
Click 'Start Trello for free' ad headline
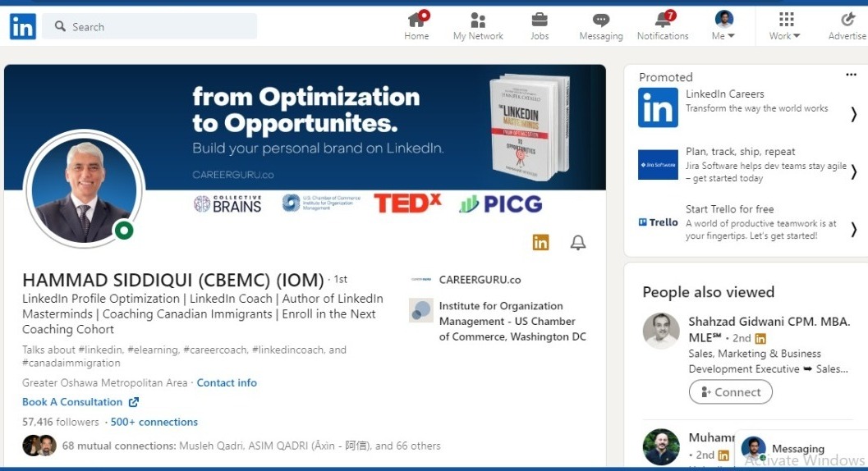(729, 208)
